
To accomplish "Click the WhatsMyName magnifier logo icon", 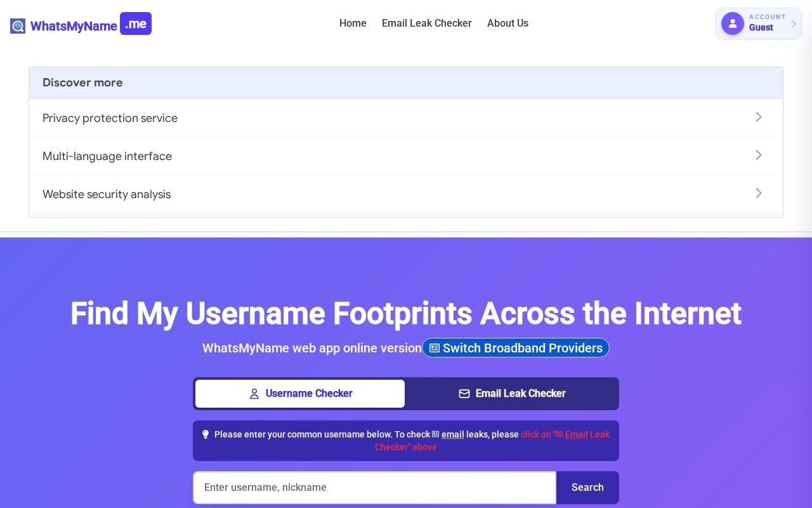I will click(18, 26).
